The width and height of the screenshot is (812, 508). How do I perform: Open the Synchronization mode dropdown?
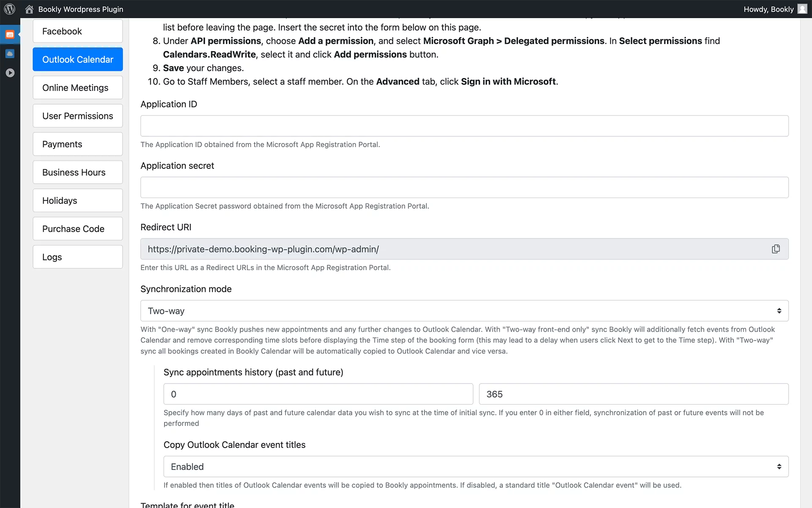coord(464,311)
